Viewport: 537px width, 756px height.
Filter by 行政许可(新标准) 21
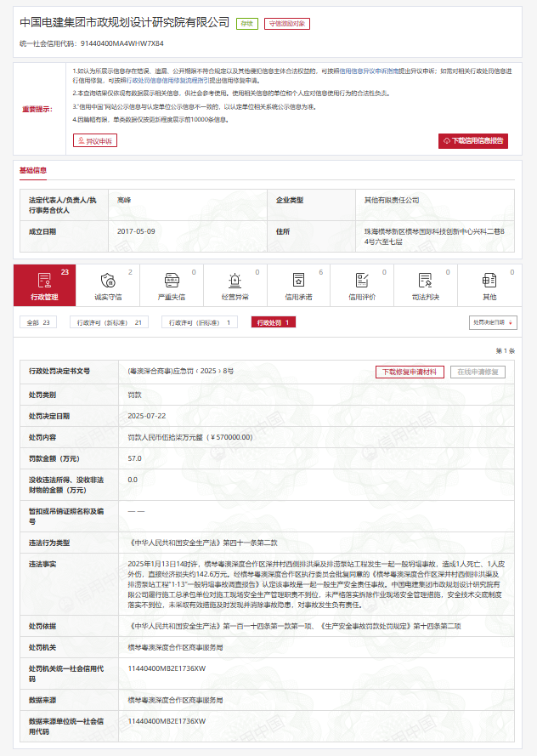pos(111,323)
